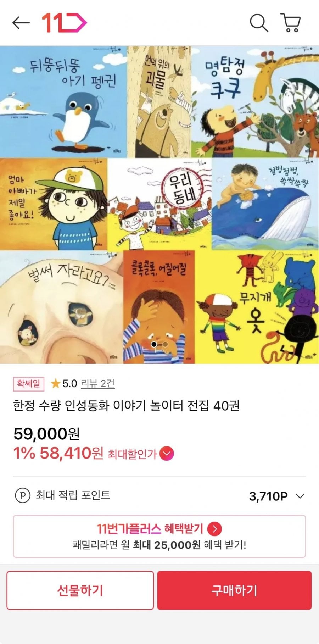
Task: Open the 리뷰 2건 reviews link
Action: [x=98, y=383]
